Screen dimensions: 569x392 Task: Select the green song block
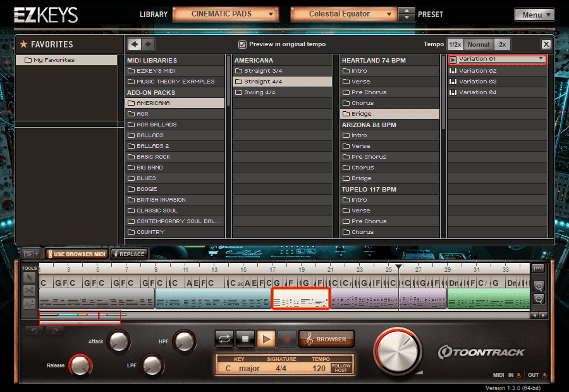(489, 298)
